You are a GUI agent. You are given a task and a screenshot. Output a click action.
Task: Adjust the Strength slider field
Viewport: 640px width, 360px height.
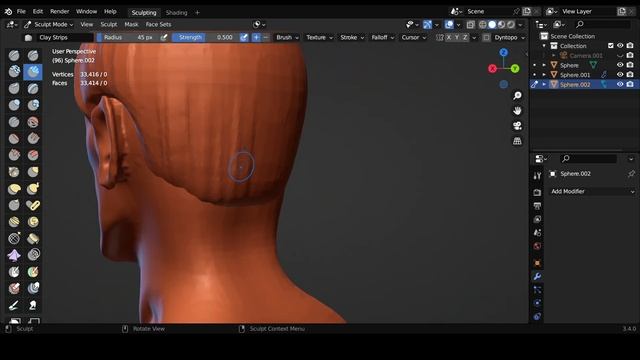coord(205,37)
